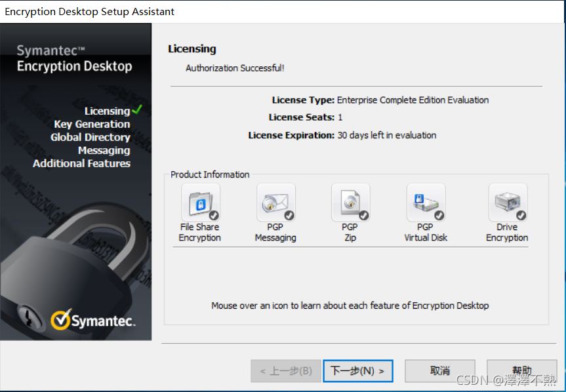Screen dimensions: 566x392
Task: Click the disabled 上一步(B) back button
Action: pyautogui.click(x=286, y=371)
